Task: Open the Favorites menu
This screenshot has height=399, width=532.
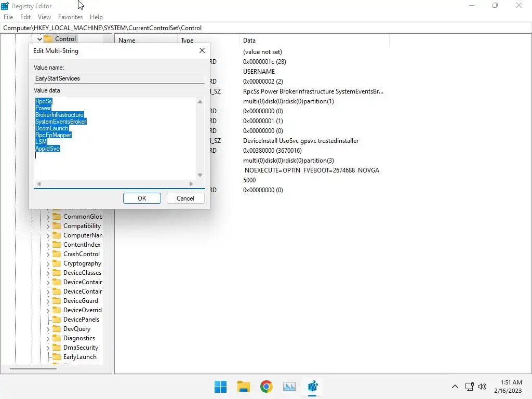Action: [70, 17]
